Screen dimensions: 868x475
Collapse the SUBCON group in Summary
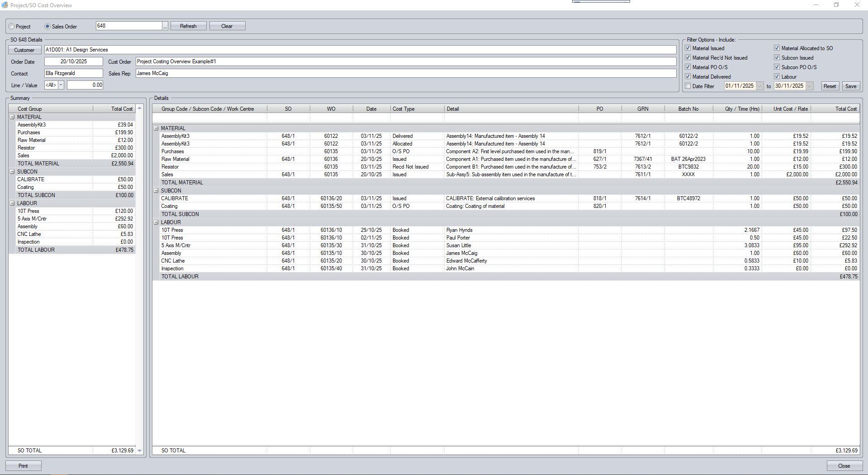(12, 172)
